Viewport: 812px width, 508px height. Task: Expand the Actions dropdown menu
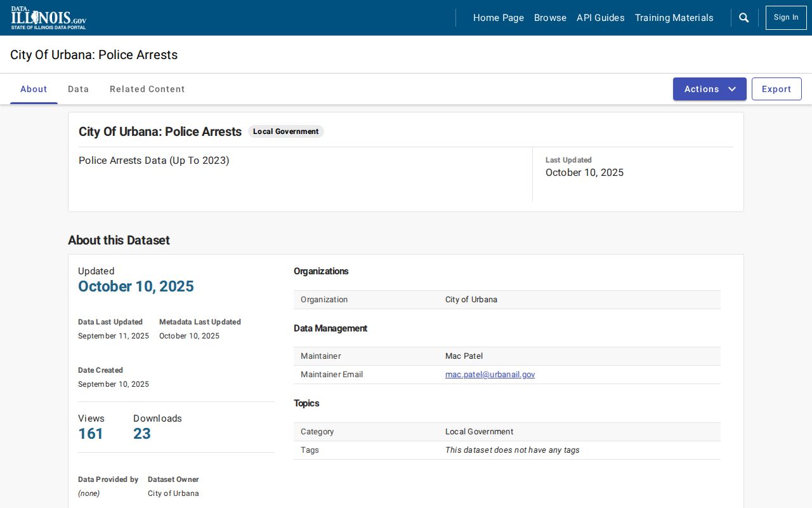[x=710, y=89]
